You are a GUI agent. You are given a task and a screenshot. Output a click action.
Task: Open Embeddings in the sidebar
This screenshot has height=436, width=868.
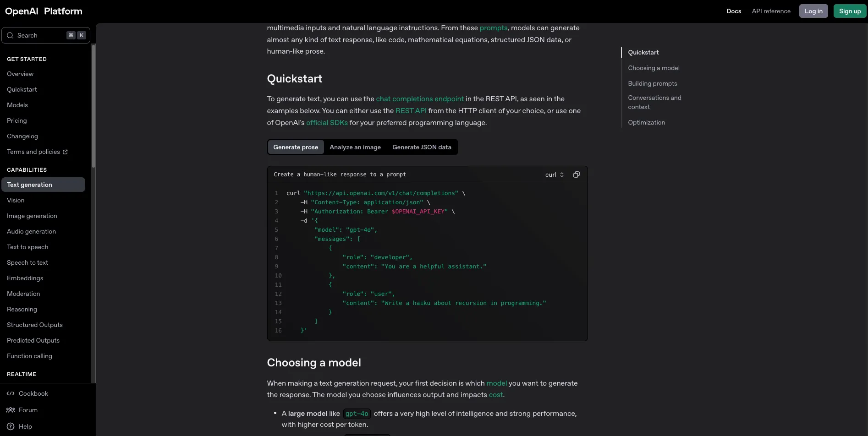click(x=25, y=278)
